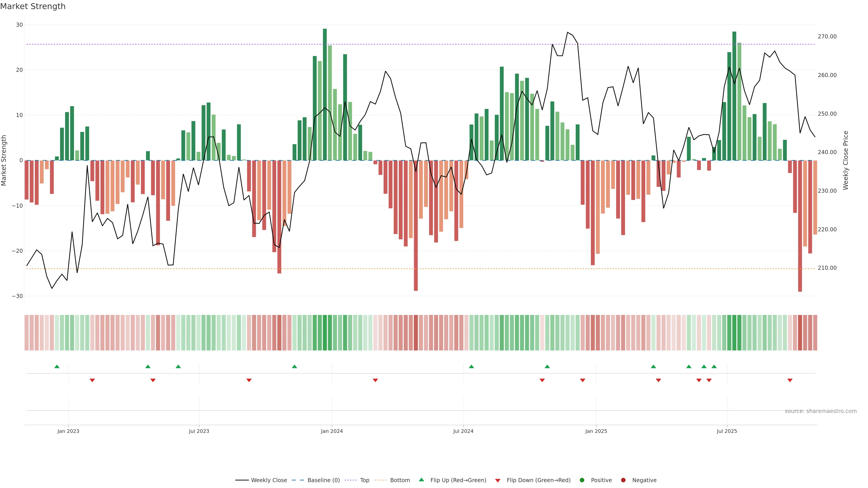Image resolution: width=868 pixels, height=488 pixels.
Task: Click the last red flip-down triangle marker
Action: [x=790, y=380]
